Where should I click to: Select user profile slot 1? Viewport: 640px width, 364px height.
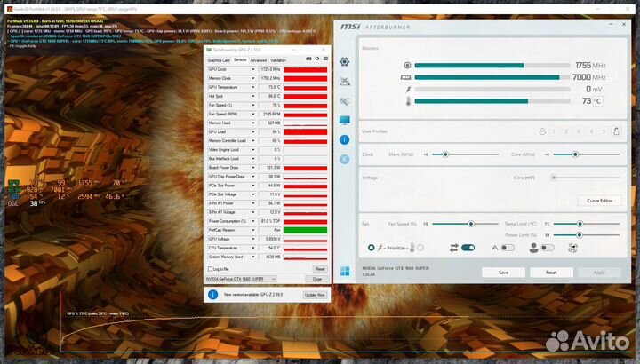point(554,131)
